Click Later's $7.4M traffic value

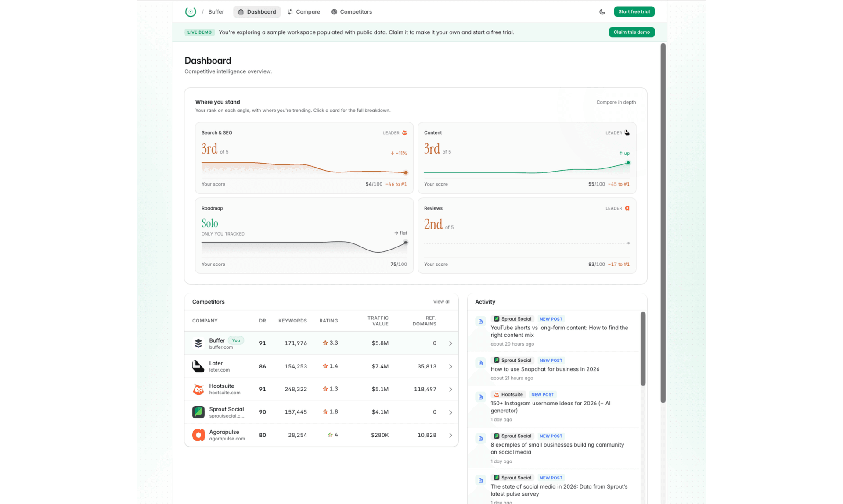pos(380,366)
